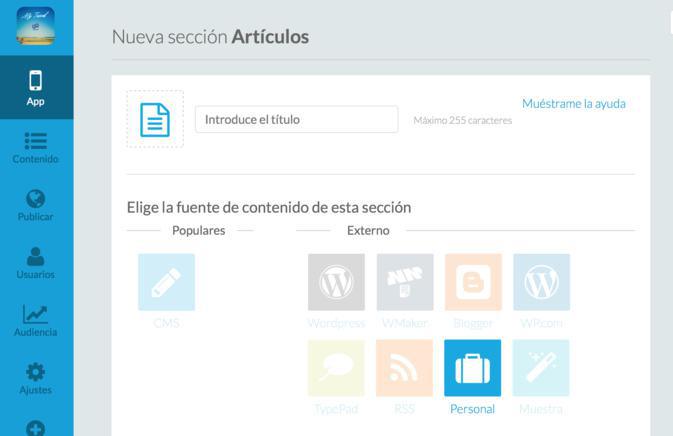Open the Publicar sidebar section
This screenshot has height=436, width=673.
[36, 205]
